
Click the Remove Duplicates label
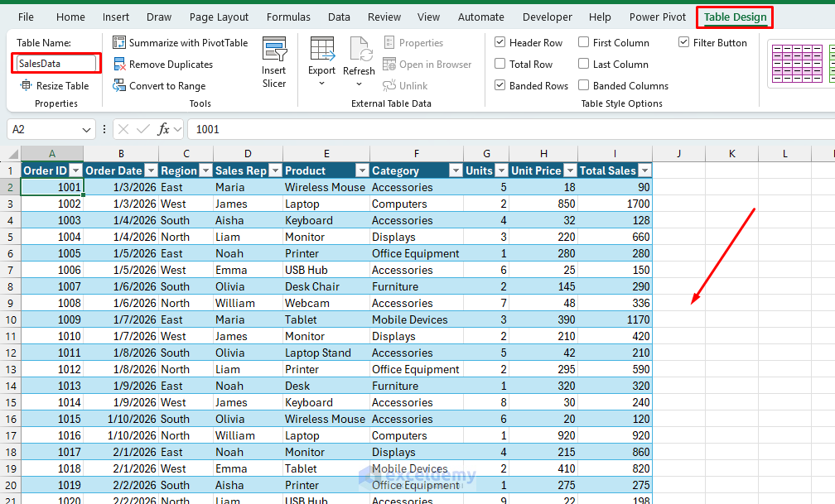click(x=171, y=65)
